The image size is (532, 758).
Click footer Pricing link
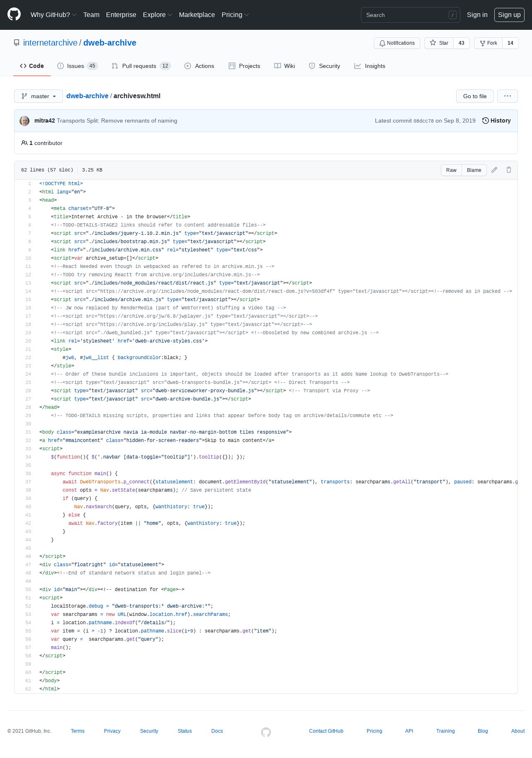[x=375, y=731]
